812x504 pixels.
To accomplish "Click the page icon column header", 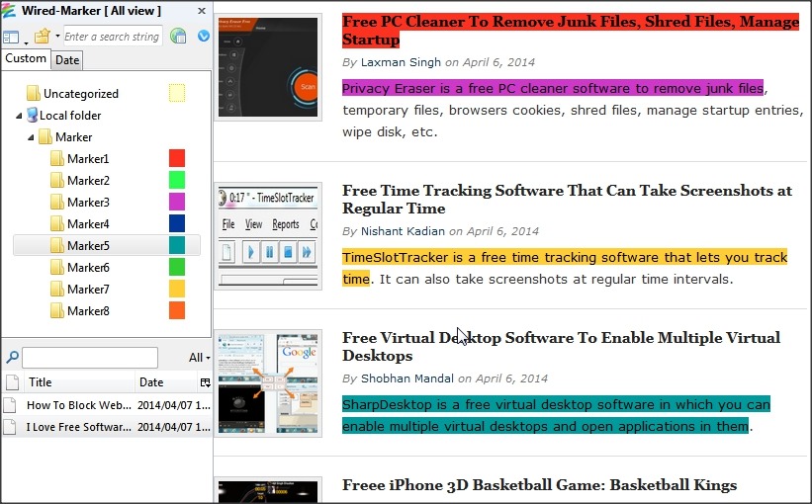I will [12, 382].
